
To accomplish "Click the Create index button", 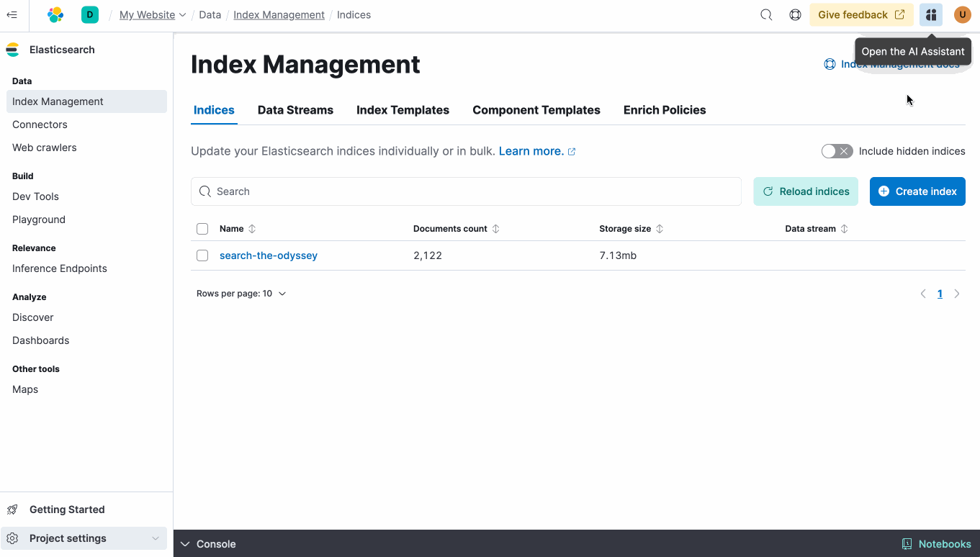I will point(917,191).
